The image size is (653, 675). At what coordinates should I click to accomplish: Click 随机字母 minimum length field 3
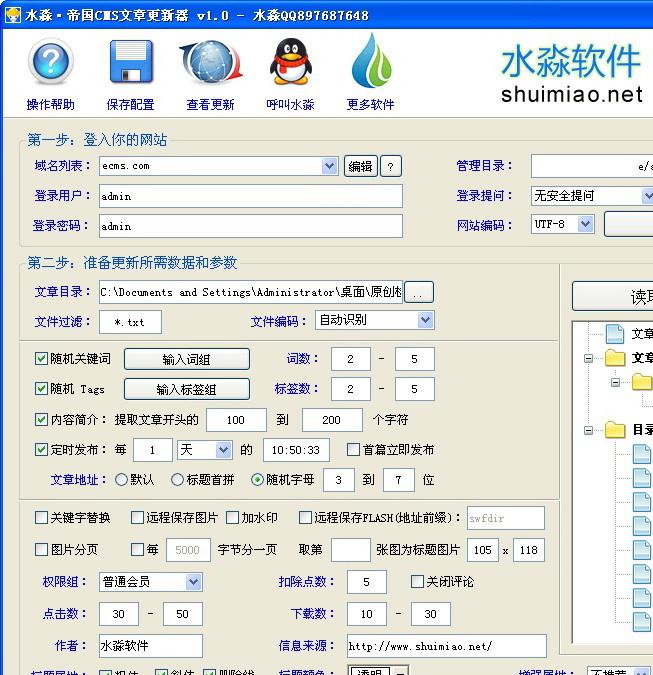tap(339, 480)
